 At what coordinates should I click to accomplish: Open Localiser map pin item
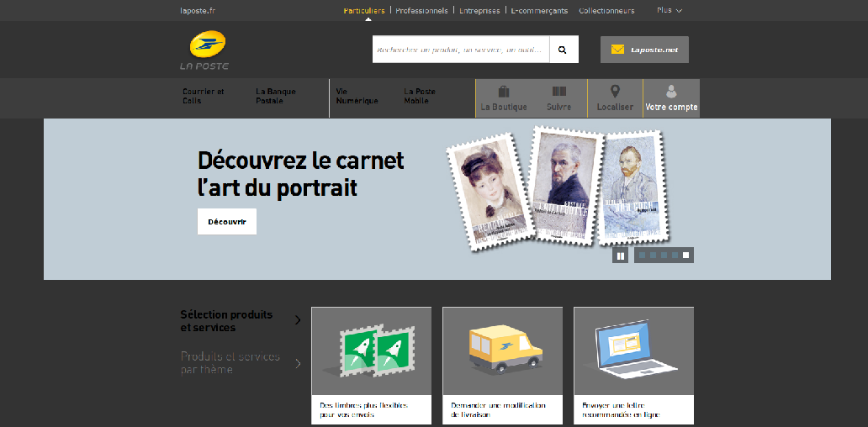point(615,98)
